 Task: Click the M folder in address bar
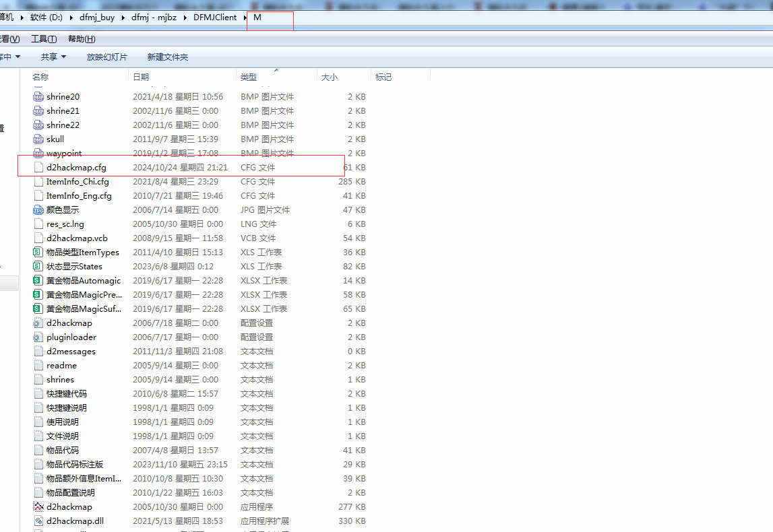click(x=257, y=18)
